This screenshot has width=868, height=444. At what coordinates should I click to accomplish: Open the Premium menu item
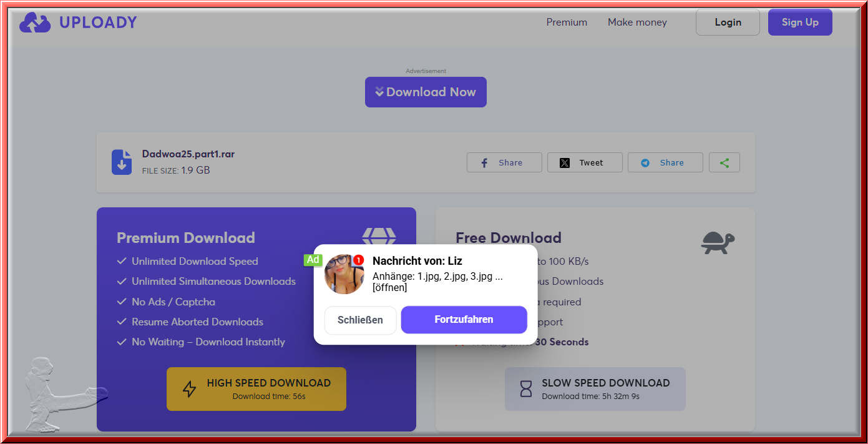tap(567, 22)
